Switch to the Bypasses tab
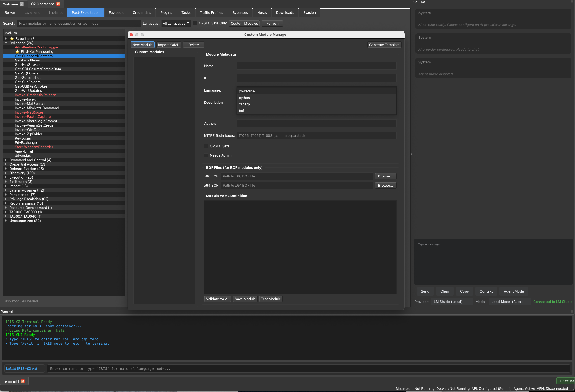 coord(240,12)
